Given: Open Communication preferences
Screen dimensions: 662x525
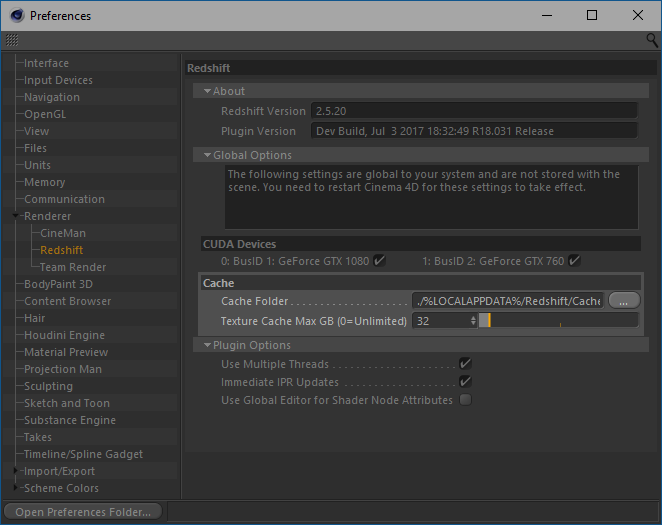Looking at the screenshot, I should click(64, 199).
